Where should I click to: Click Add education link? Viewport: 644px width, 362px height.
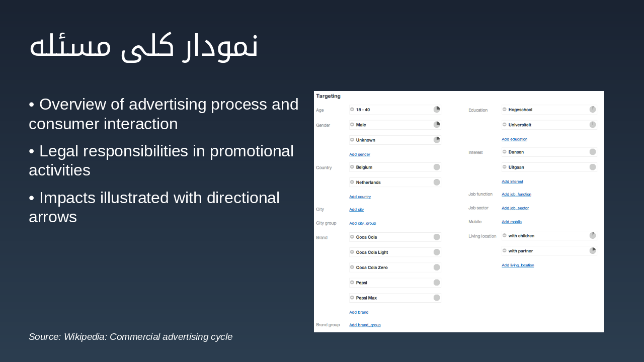[x=514, y=139]
